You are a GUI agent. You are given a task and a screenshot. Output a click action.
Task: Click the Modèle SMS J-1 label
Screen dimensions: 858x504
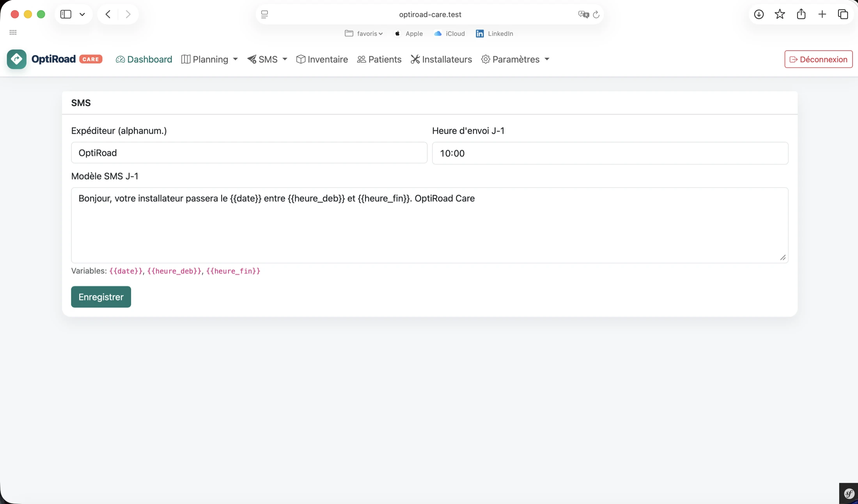(x=105, y=176)
